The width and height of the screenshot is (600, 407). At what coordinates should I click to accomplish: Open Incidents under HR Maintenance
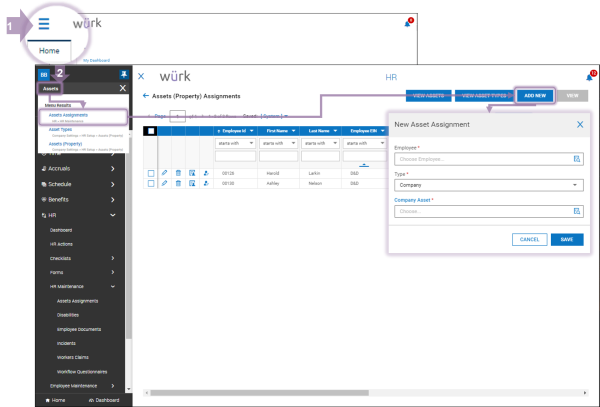pos(66,343)
